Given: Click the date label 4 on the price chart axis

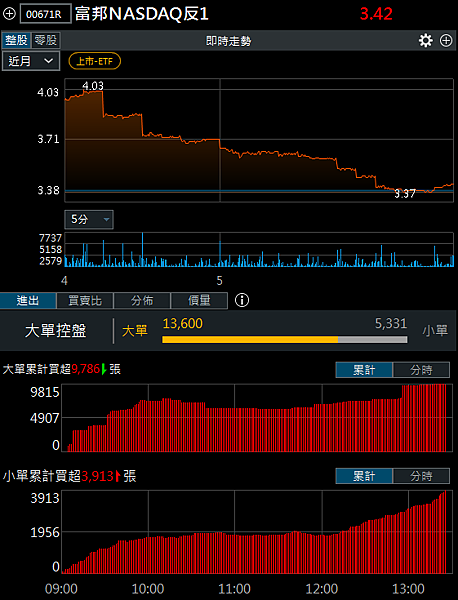Looking at the screenshot, I should click(x=64, y=281).
